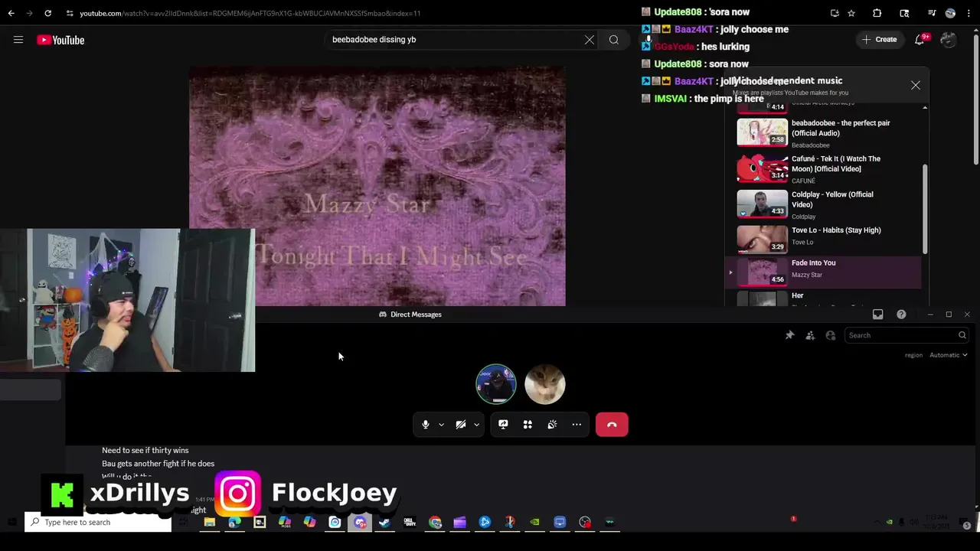Click the green-ringed caller avatar
The image size is (980, 551).
pos(496,384)
